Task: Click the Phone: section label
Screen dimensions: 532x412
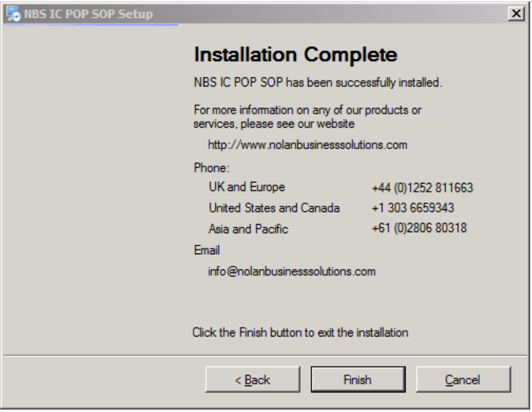Action: (x=212, y=168)
